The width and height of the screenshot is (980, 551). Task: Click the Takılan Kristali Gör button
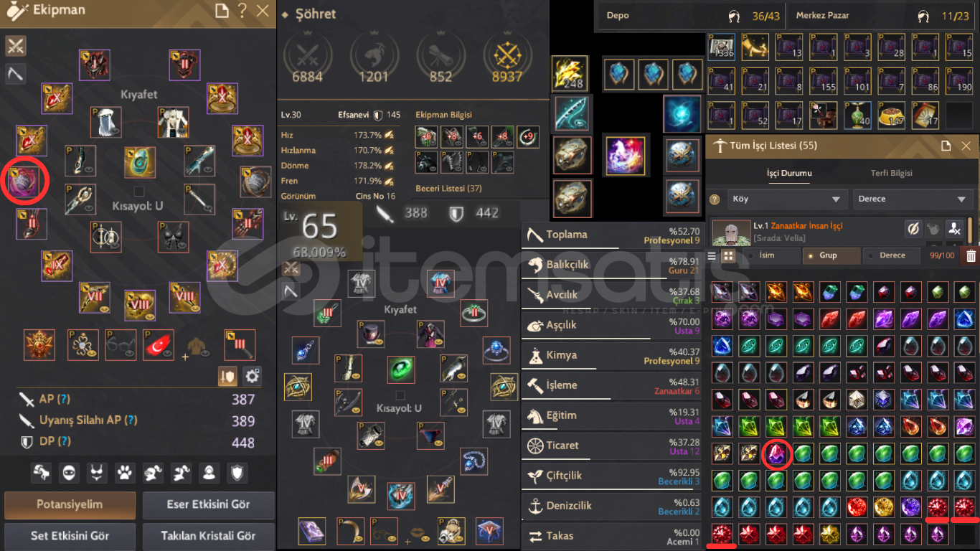click(208, 536)
